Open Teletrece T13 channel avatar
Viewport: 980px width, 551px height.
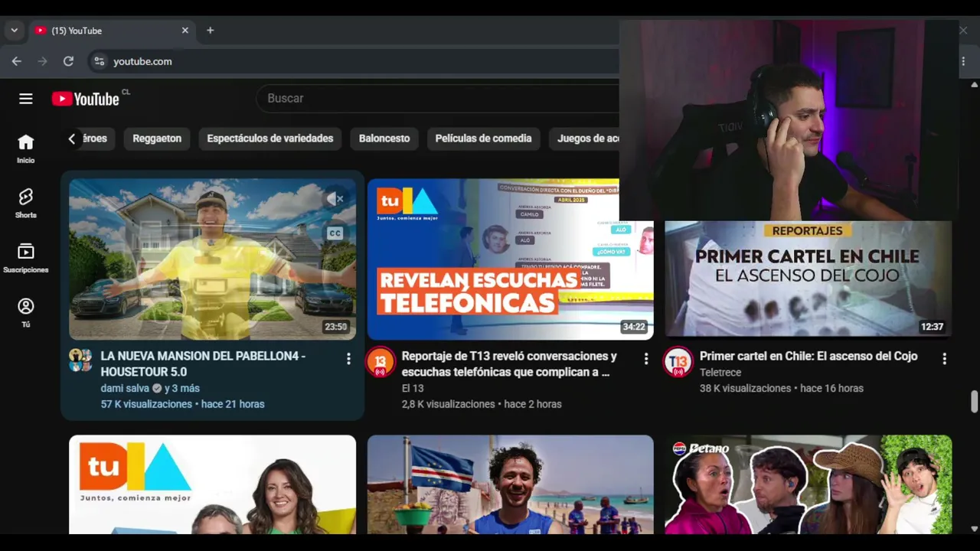(678, 362)
